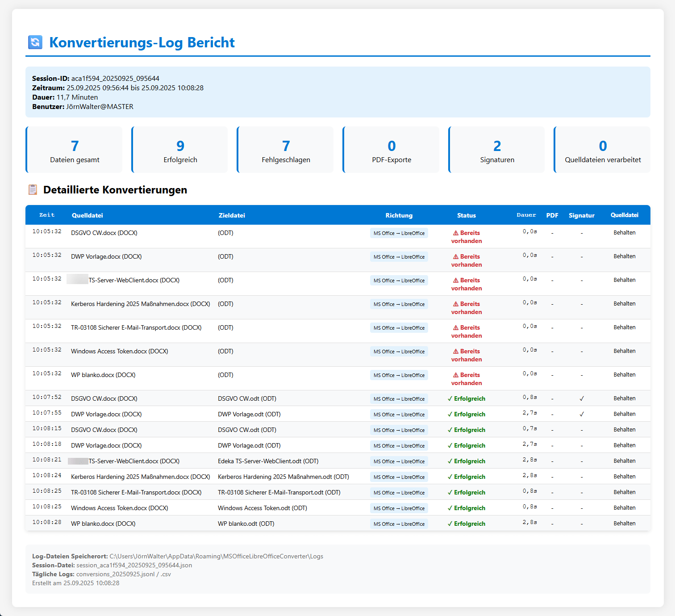The width and height of the screenshot is (675, 616).
Task: Select the Zeit column header
Action: [x=47, y=215]
